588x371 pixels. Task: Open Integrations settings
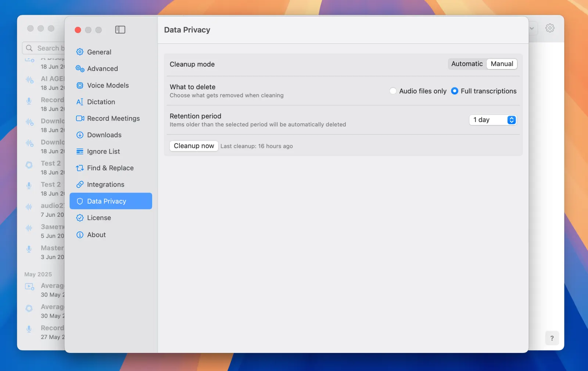pyautogui.click(x=111, y=185)
